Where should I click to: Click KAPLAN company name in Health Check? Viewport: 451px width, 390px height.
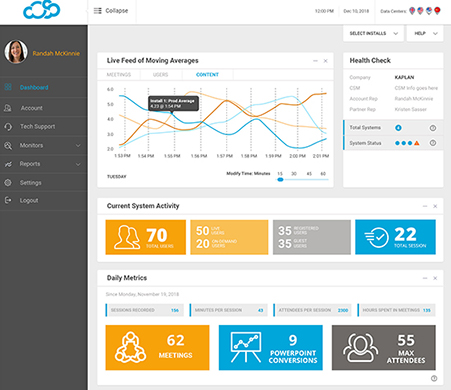pos(404,77)
